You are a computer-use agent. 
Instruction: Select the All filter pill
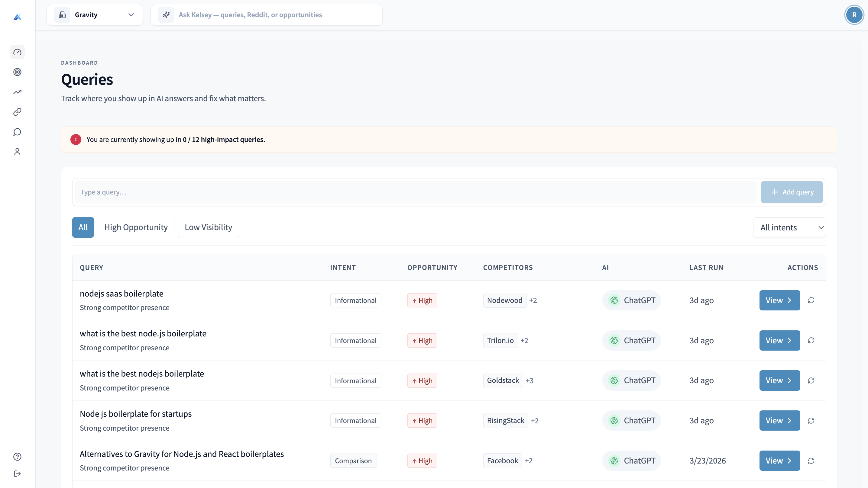83,227
